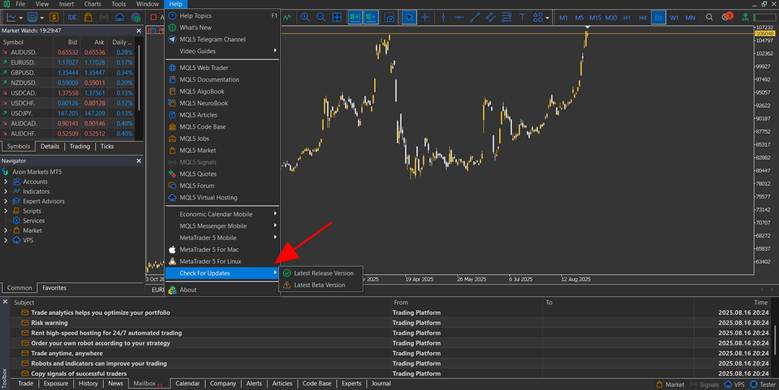Viewport: 779px width, 390px height.
Task: Toggle M5 timeframe button
Action: (579, 18)
